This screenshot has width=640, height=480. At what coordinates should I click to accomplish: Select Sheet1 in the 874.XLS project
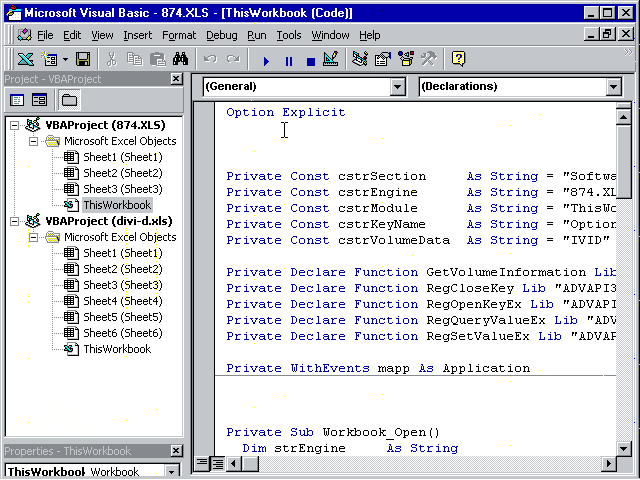pos(122,157)
